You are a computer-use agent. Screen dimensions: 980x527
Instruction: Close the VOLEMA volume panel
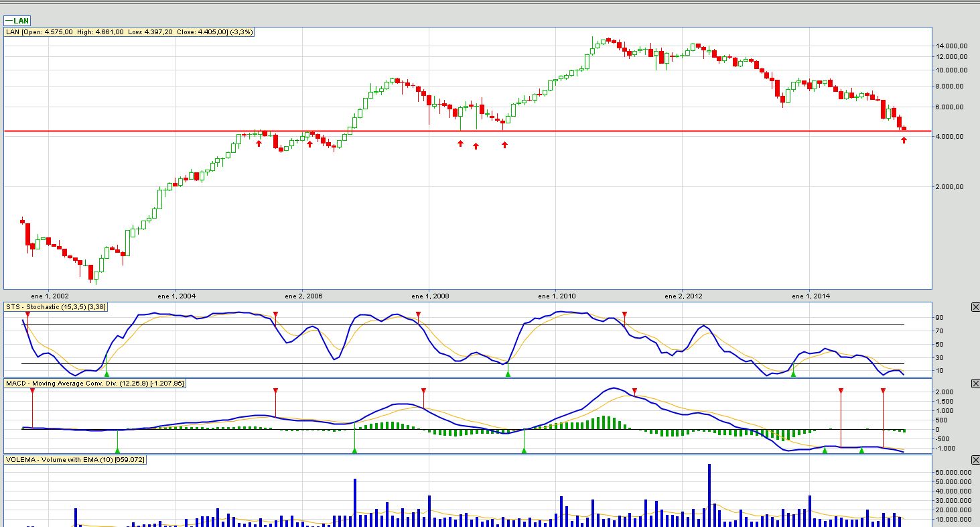click(975, 460)
